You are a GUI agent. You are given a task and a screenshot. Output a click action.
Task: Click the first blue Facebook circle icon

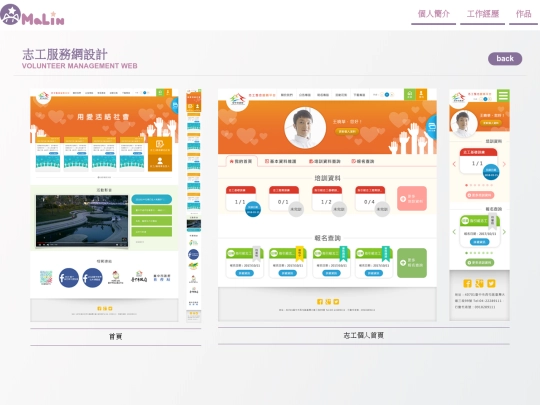click(69, 278)
